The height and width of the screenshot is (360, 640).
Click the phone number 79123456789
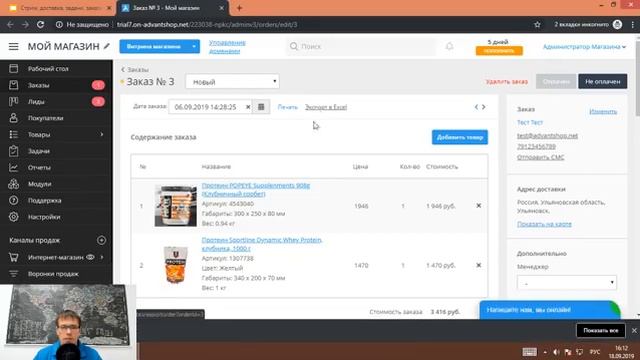pyautogui.click(x=536, y=147)
